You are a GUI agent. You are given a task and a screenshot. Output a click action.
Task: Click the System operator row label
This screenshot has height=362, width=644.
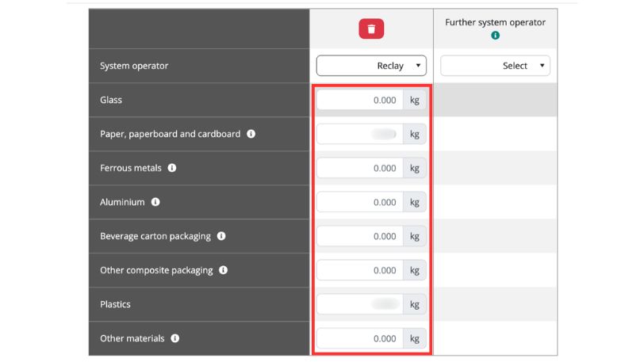coord(134,66)
